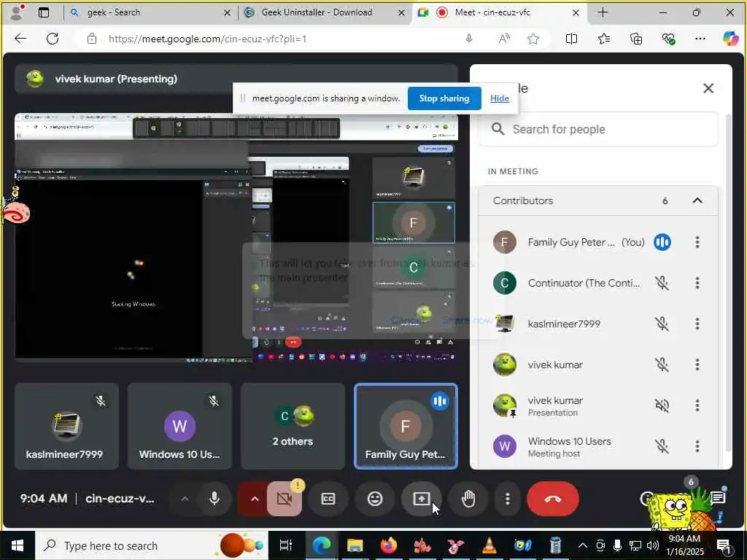
Task: Switch to Geek Uninstaller - Download tab
Action: pos(324,12)
